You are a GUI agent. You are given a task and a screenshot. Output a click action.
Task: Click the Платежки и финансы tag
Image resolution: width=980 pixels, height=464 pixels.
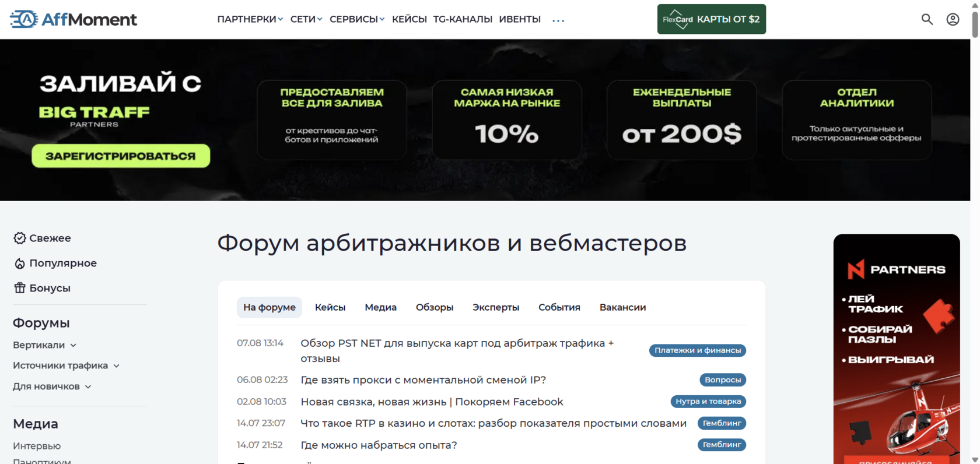[x=698, y=350]
